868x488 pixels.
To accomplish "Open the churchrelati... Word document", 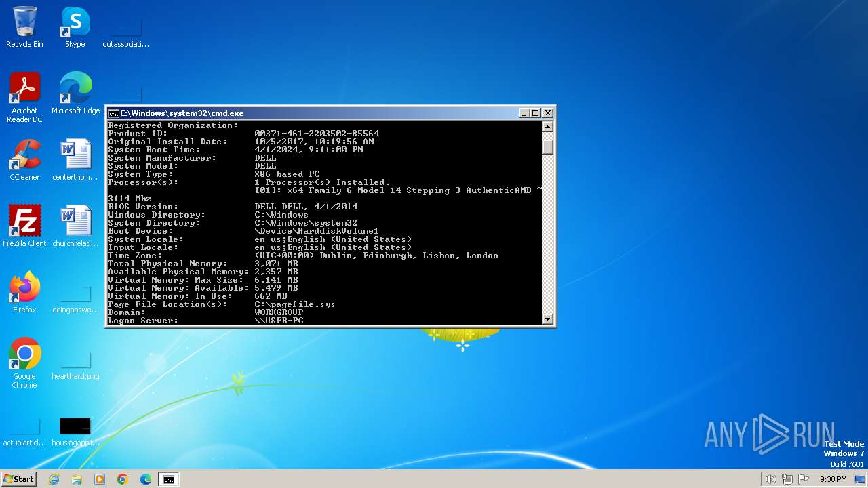I will point(75,226).
